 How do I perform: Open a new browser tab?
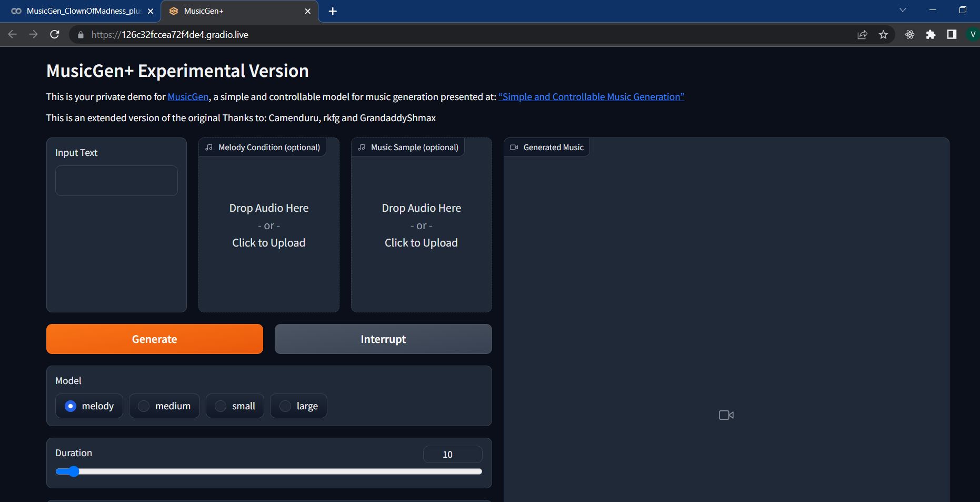(333, 11)
